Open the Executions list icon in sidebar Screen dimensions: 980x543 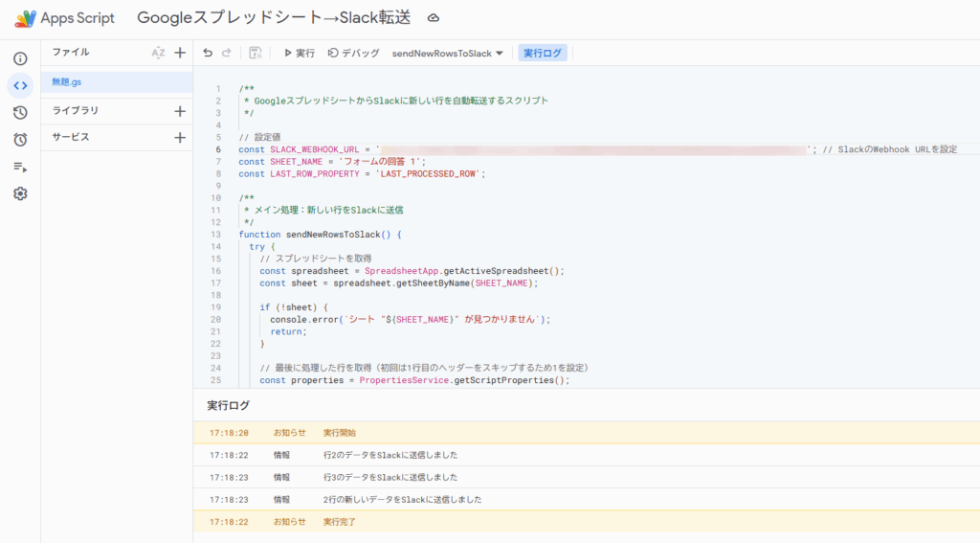coord(21,167)
